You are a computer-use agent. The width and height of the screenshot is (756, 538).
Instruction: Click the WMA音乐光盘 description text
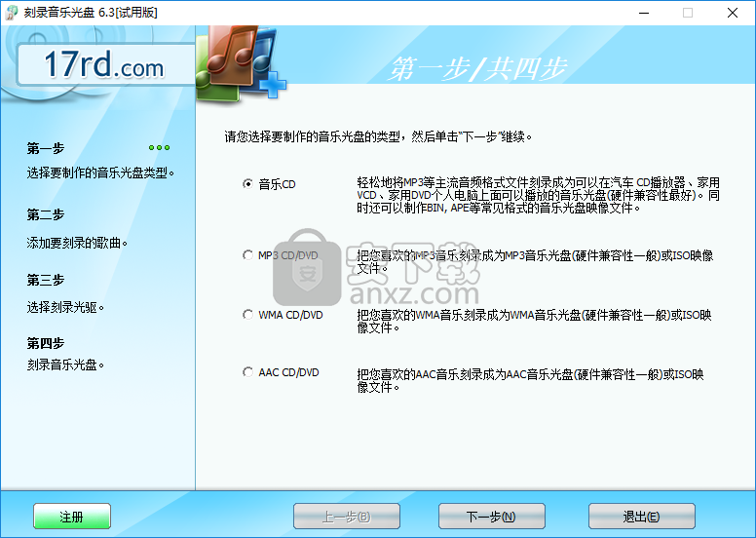[534, 322]
